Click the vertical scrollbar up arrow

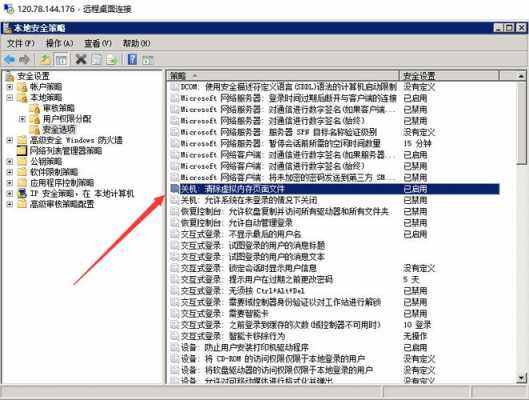coord(521,76)
